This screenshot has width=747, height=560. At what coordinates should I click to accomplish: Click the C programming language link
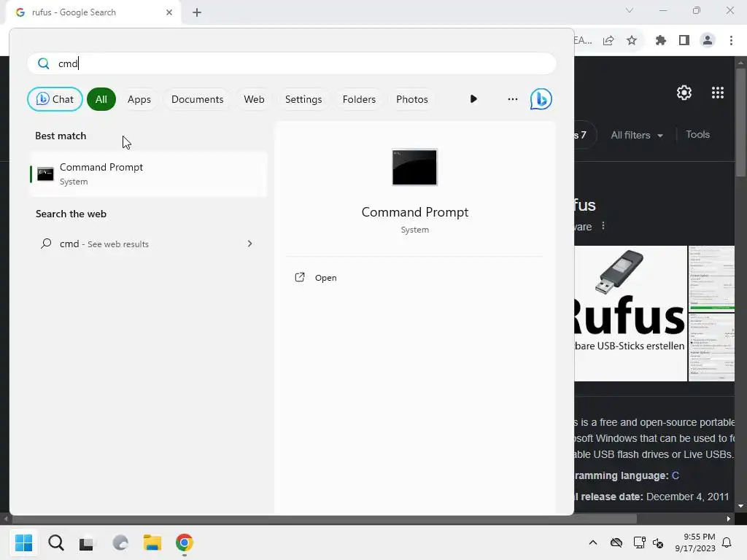(x=675, y=475)
